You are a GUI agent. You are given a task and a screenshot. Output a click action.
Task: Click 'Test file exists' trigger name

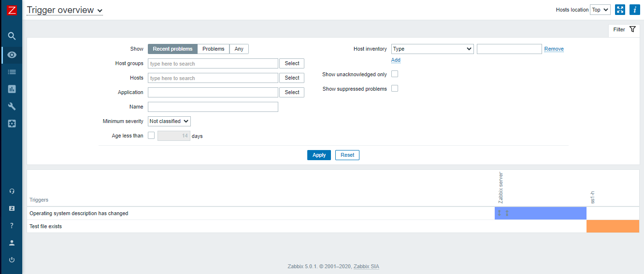pyautogui.click(x=45, y=226)
